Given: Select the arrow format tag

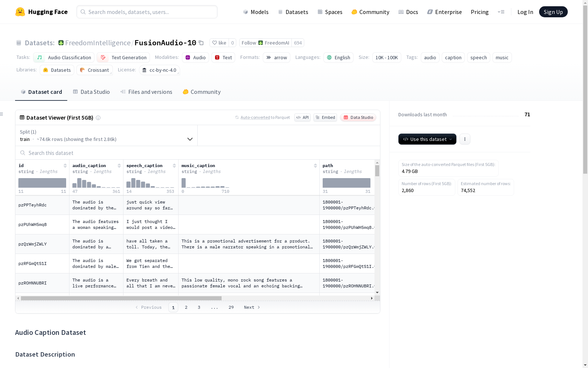Looking at the screenshot, I should pos(276,57).
